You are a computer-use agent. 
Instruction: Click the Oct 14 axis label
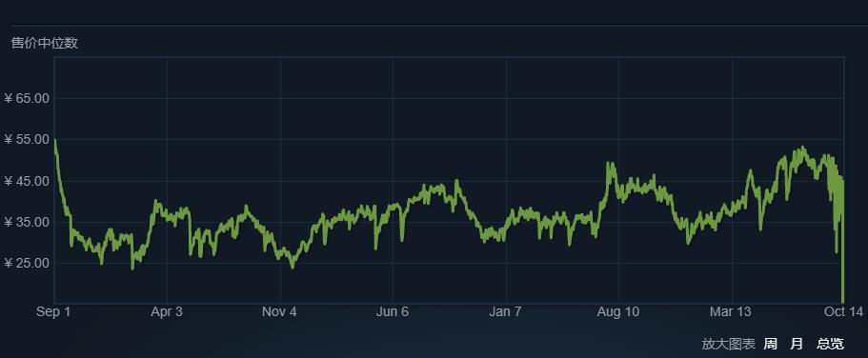pos(842,312)
